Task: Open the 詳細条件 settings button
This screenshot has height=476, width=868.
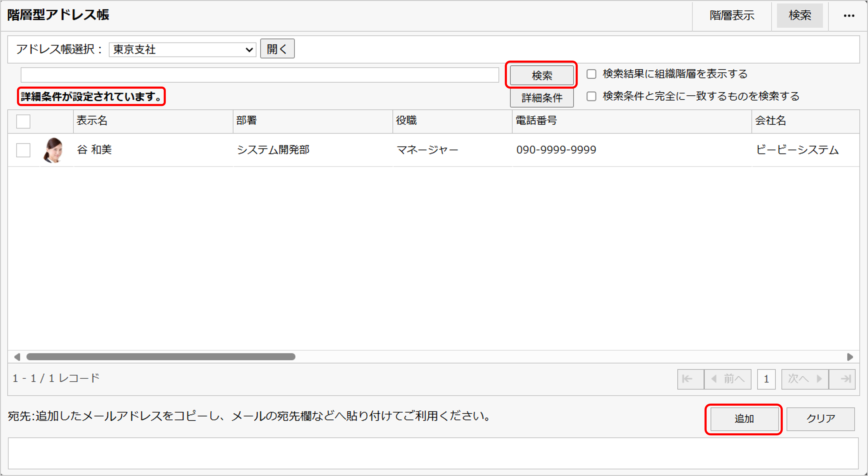Action: coord(542,98)
